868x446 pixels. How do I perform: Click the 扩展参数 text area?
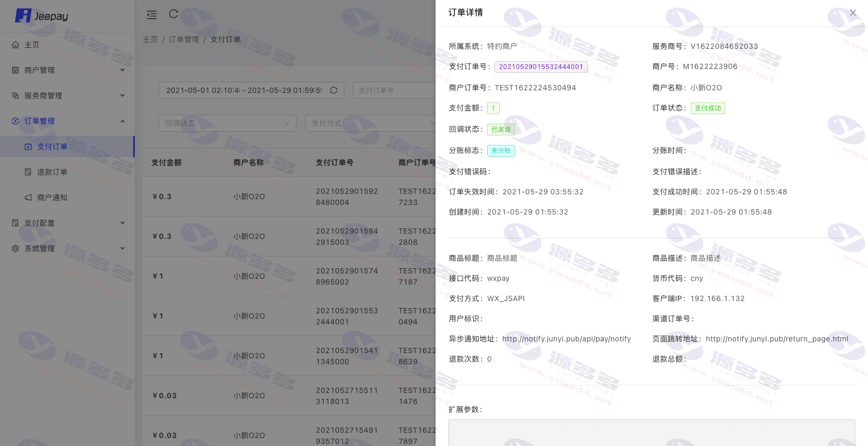click(x=652, y=433)
